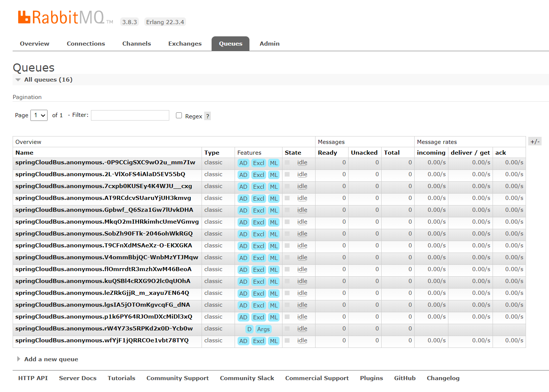Focus the queue Filter text field
Screen dimensions: 549x392
tap(130, 115)
